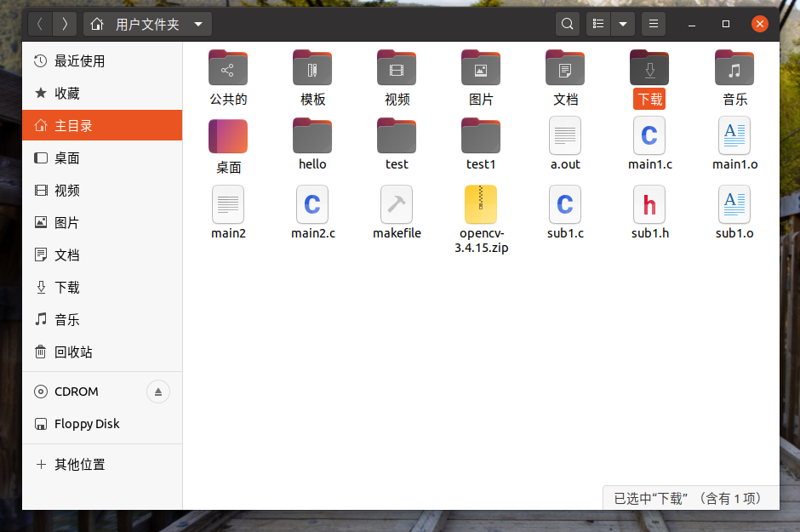This screenshot has height=532, width=800.
Task: Open the 桌面 folder in the file view
Action: [228, 143]
